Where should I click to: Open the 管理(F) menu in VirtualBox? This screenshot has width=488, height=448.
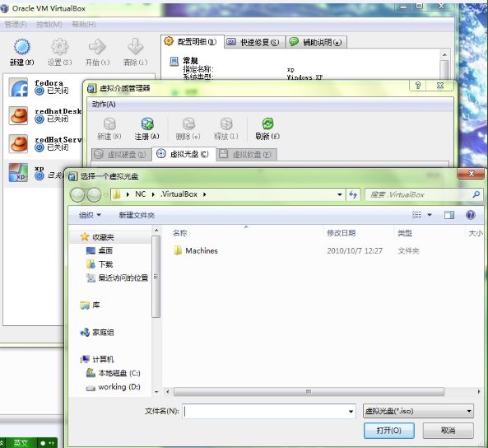click(x=16, y=25)
